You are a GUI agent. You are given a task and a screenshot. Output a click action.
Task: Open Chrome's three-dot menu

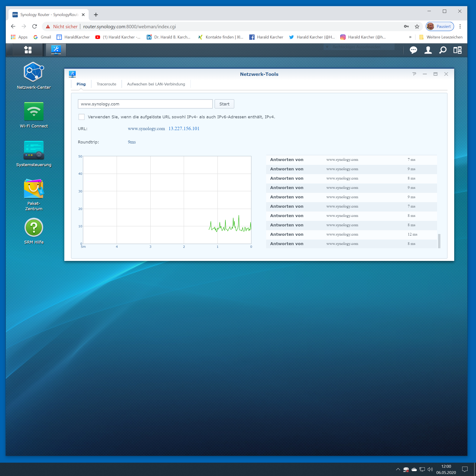click(x=460, y=27)
